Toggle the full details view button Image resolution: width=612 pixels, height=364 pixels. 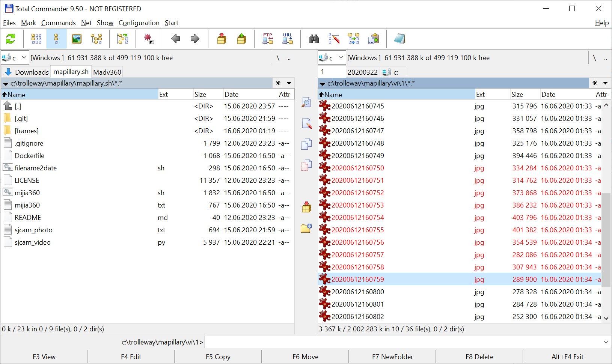click(56, 39)
